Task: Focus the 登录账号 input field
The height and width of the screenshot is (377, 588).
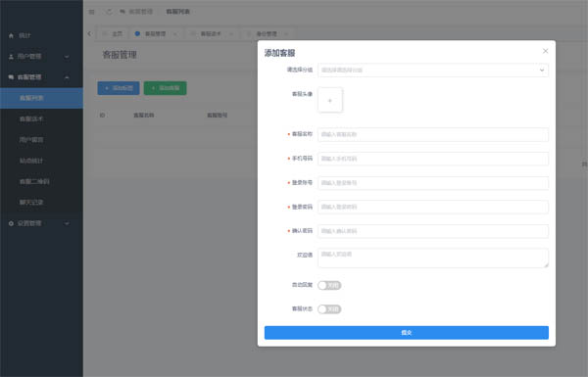Action: (433, 183)
